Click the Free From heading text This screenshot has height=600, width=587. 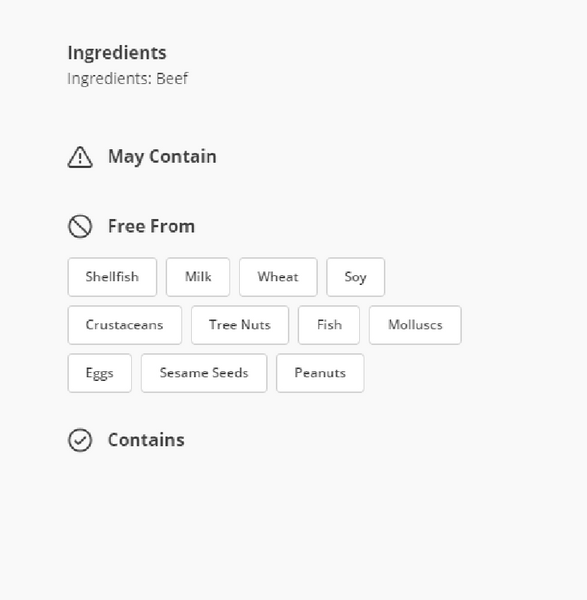pos(152,226)
